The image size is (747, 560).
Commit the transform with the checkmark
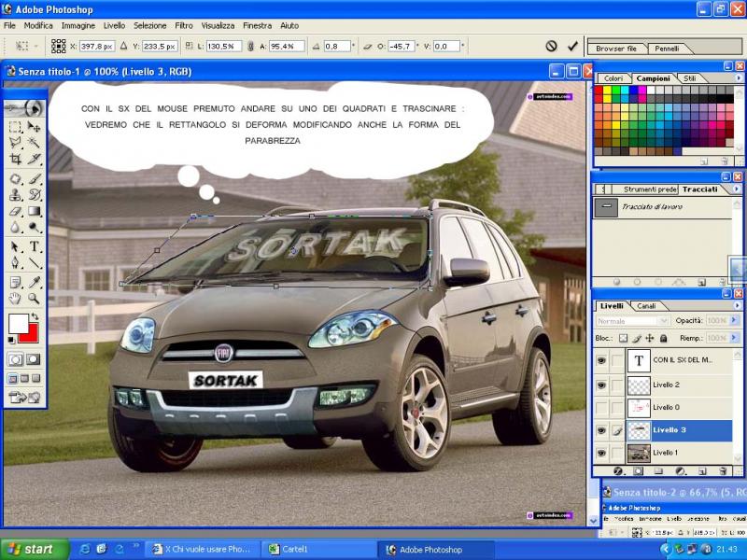pyautogui.click(x=572, y=46)
